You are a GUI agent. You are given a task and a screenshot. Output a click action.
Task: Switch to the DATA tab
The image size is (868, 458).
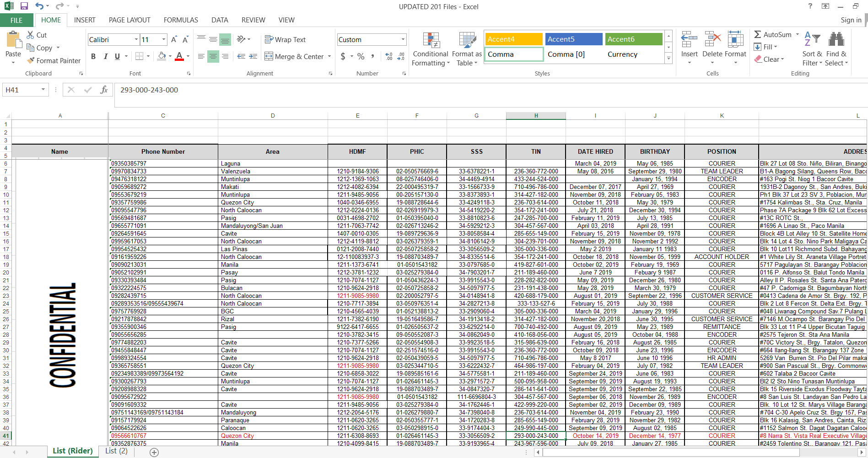pos(220,20)
